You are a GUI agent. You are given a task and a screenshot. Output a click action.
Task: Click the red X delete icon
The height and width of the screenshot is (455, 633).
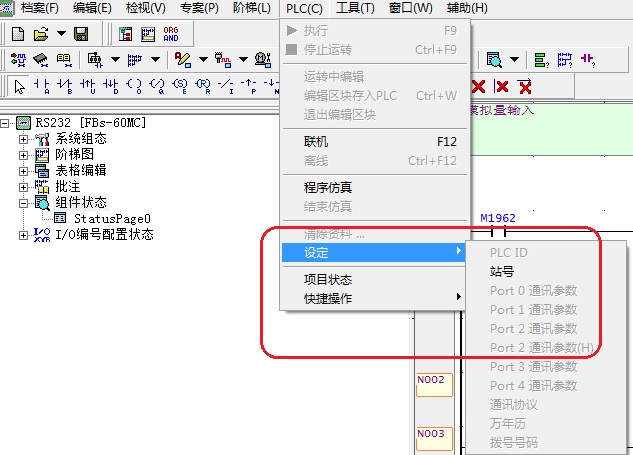coord(479,86)
